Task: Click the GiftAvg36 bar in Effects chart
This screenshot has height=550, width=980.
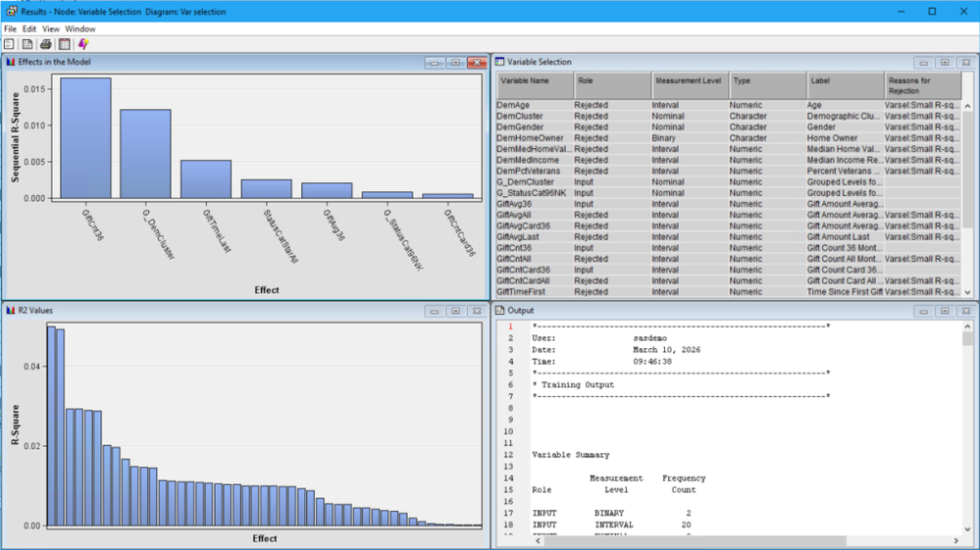Action: [x=327, y=191]
